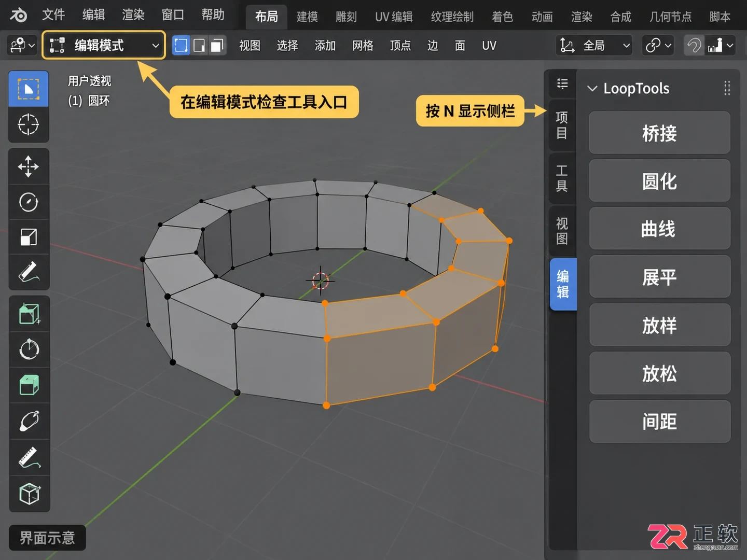Select the Annotate pencil tool
Image resolution: width=747 pixels, height=560 pixels.
(x=29, y=272)
